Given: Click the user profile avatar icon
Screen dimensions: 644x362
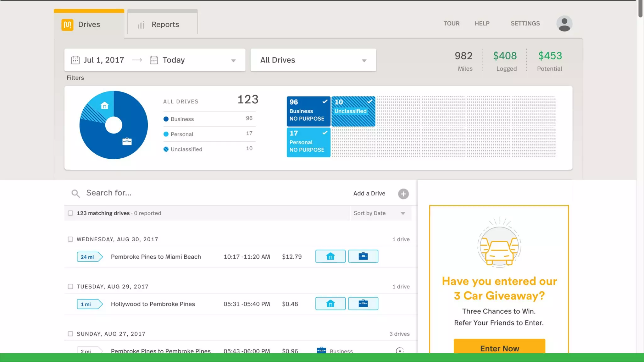Looking at the screenshot, I should (x=564, y=24).
